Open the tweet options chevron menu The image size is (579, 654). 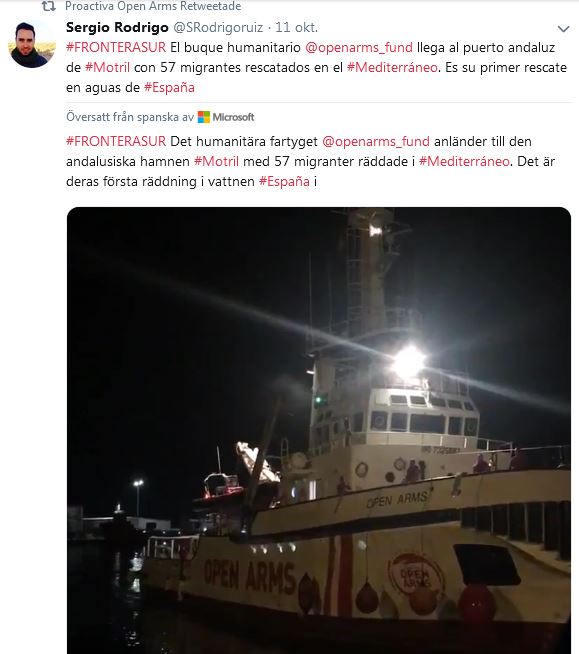[x=564, y=29]
